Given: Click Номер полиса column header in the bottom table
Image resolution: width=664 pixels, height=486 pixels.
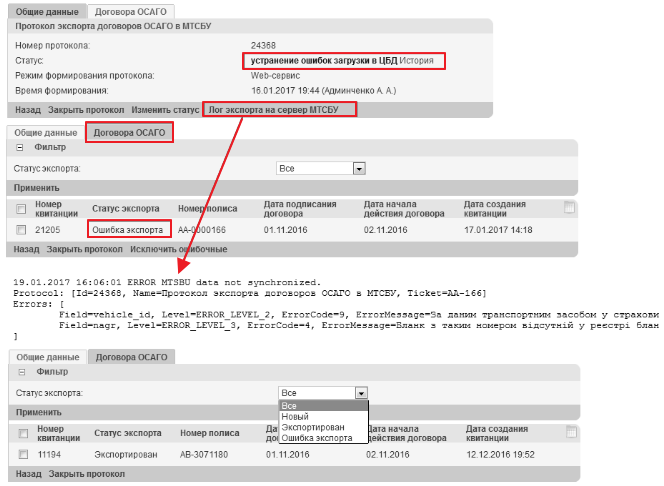Looking at the screenshot, I should pos(210,433).
